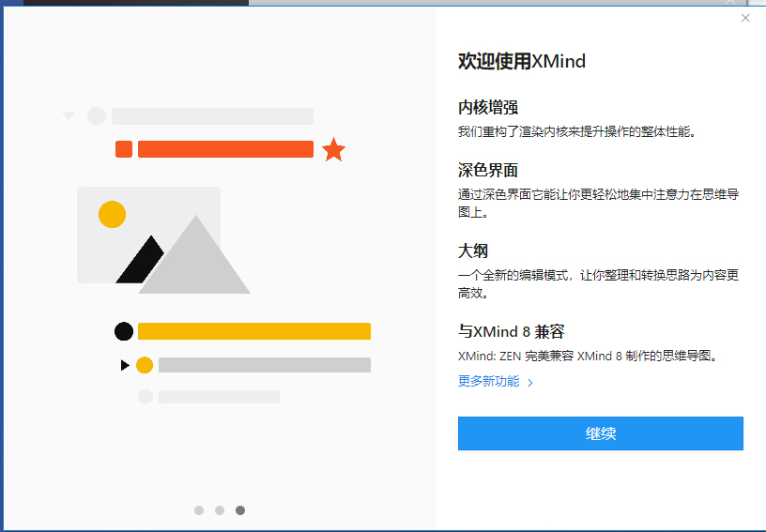Screen dimensions: 766x532
Task: Click the paragraph starting 通过深色界面
Action: click(x=598, y=203)
